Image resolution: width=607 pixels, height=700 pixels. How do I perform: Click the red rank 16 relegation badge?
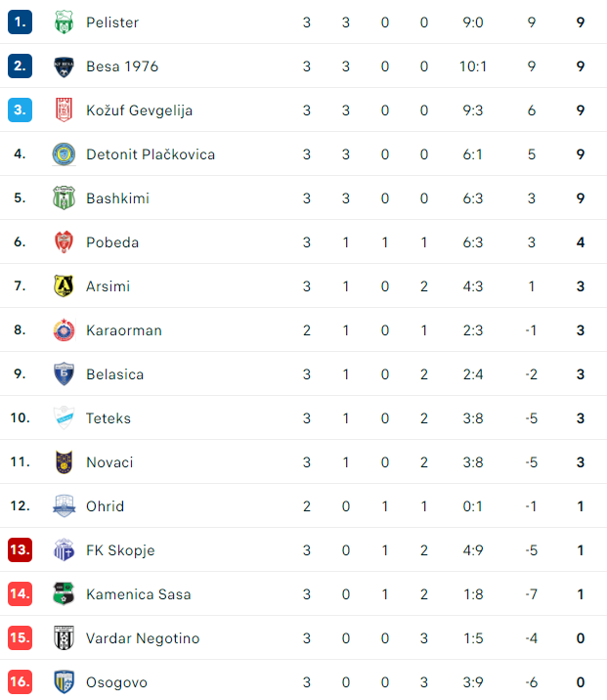point(20,682)
